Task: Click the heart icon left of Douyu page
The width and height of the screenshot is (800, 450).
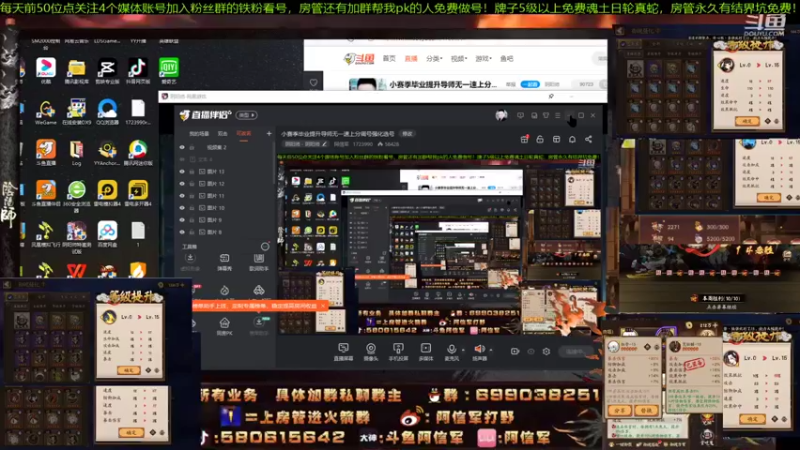Action: (x=313, y=82)
